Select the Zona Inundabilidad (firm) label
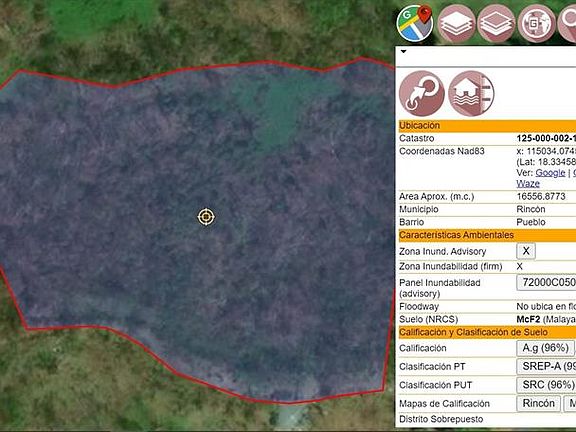 [x=450, y=267]
